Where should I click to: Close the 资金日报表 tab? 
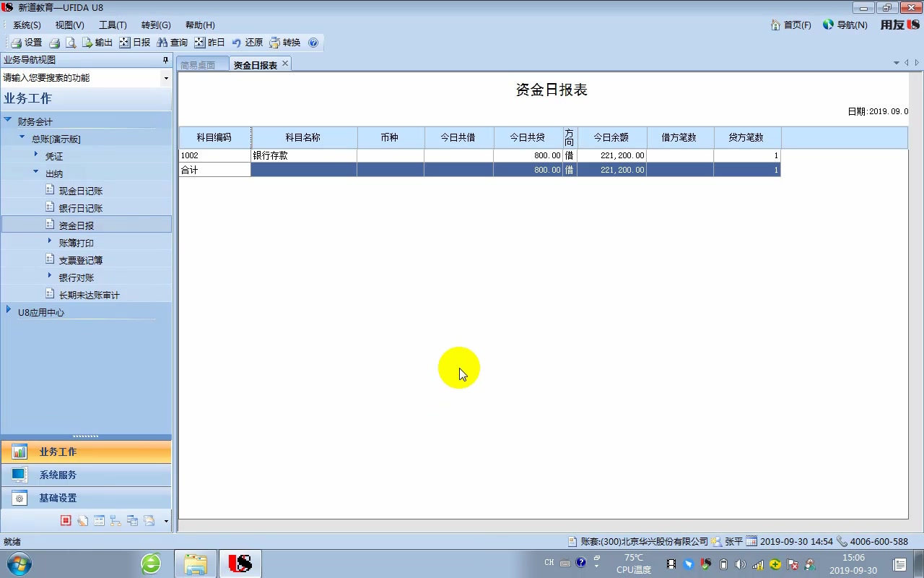click(x=285, y=64)
